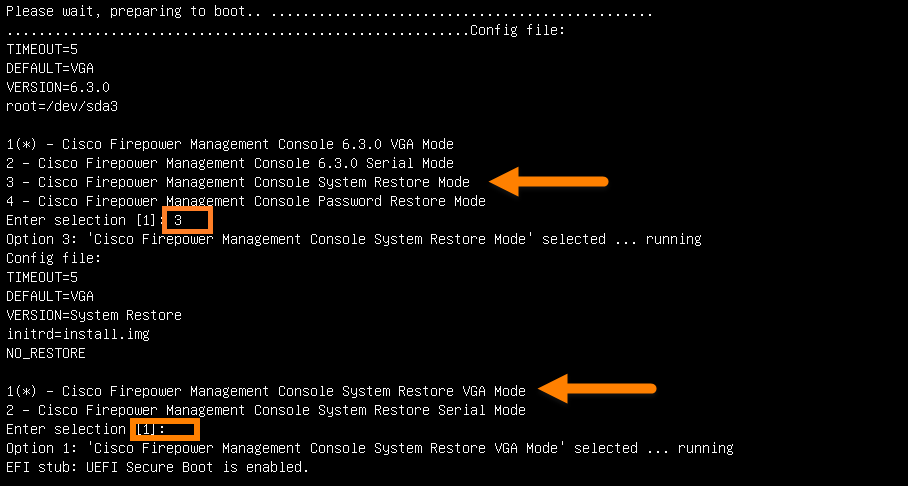This screenshot has width=908, height=486.
Task: Click the orange arrow pointing at System Restore Mode
Action: pos(548,181)
